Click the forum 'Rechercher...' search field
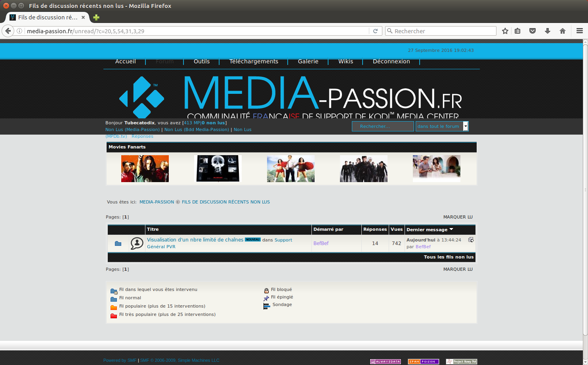 tap(383, 126)
